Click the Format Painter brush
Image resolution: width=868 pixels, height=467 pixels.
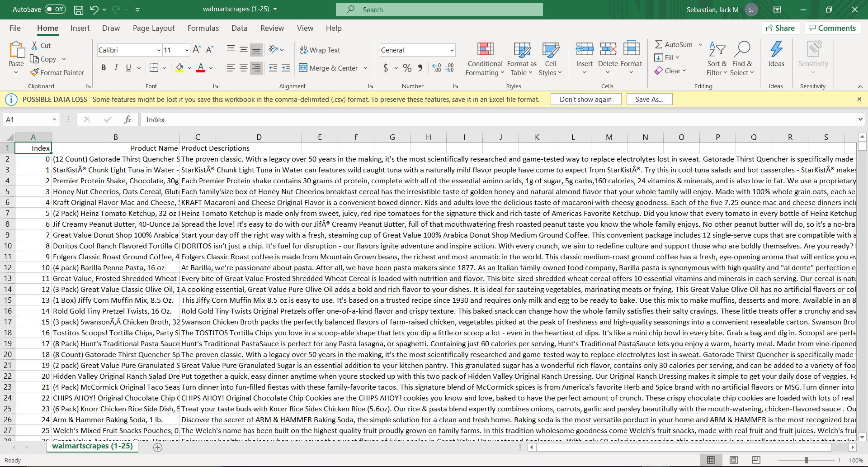point(34,72)
